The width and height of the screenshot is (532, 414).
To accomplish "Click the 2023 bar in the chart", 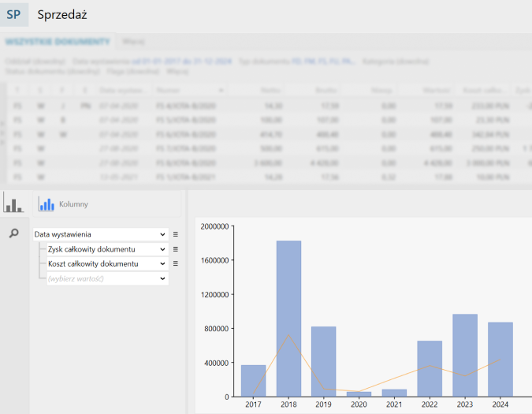I will pos(465,355).
